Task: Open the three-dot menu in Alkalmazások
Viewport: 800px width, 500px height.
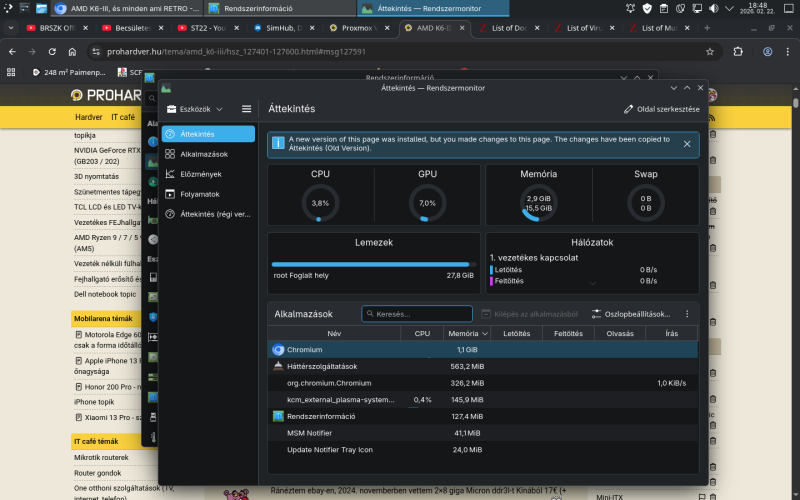Action: pos(687,314)
